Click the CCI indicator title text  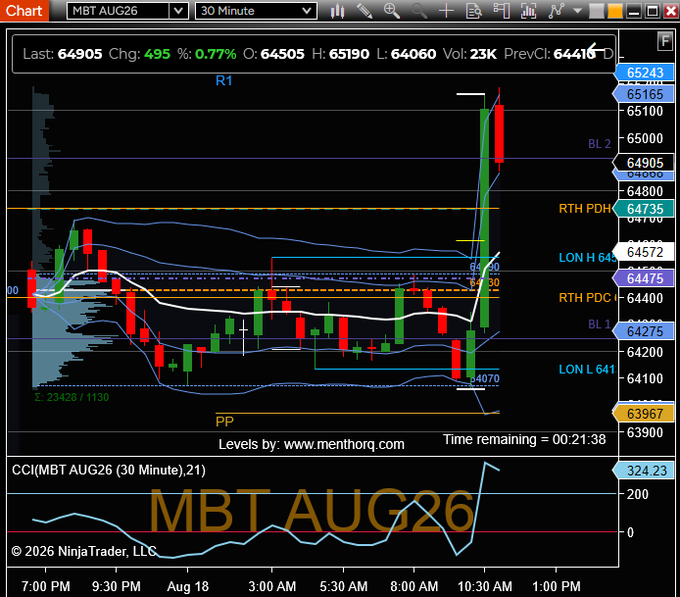click(x=109, y=470)
